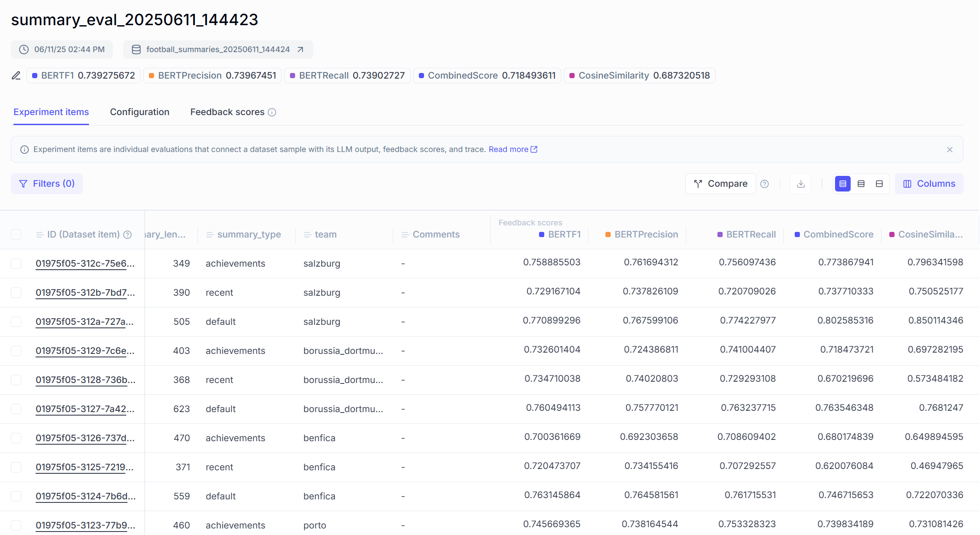Check the row 01975f05-312c-75e6 checkbox

pyautogui.click(x=16, y=264)
